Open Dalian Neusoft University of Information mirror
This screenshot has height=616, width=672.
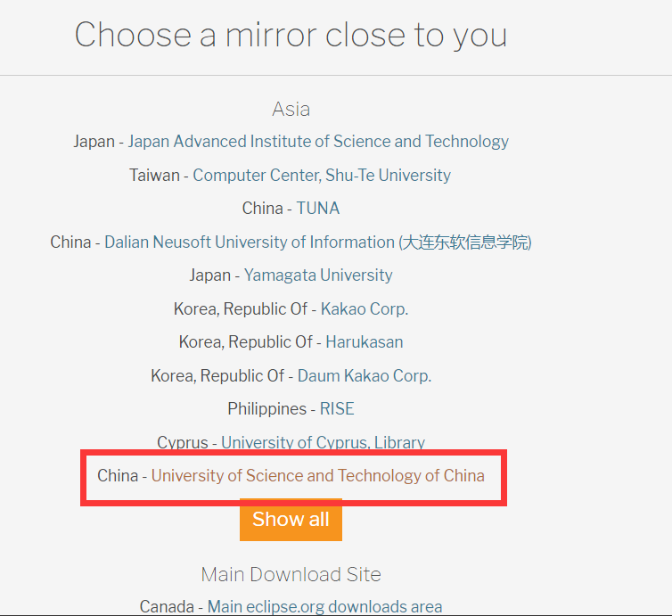click(318, 242)
